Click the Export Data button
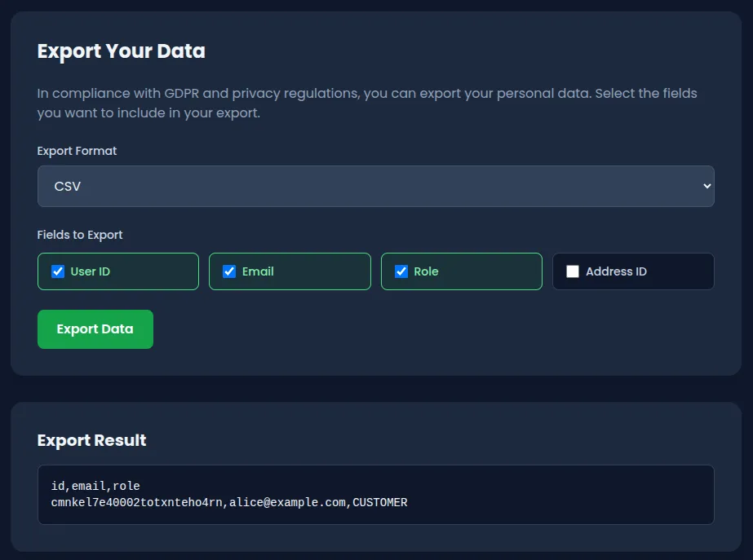 [95, 329]
